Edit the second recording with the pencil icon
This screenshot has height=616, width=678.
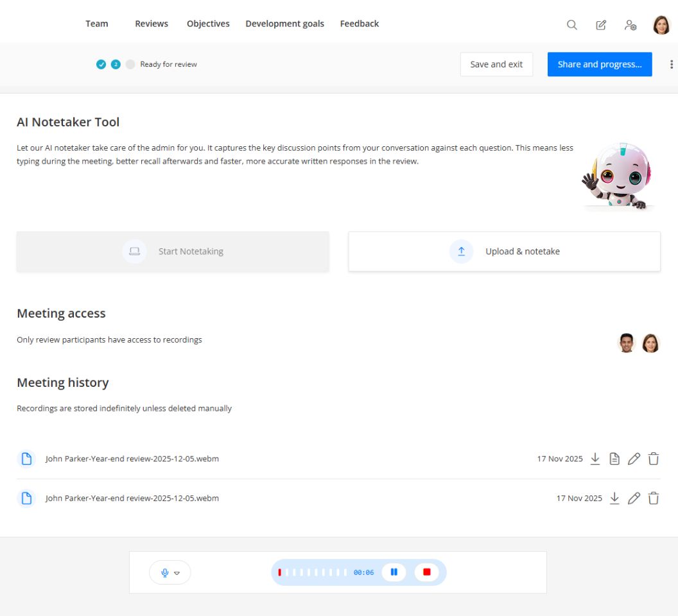coord(634,499)
